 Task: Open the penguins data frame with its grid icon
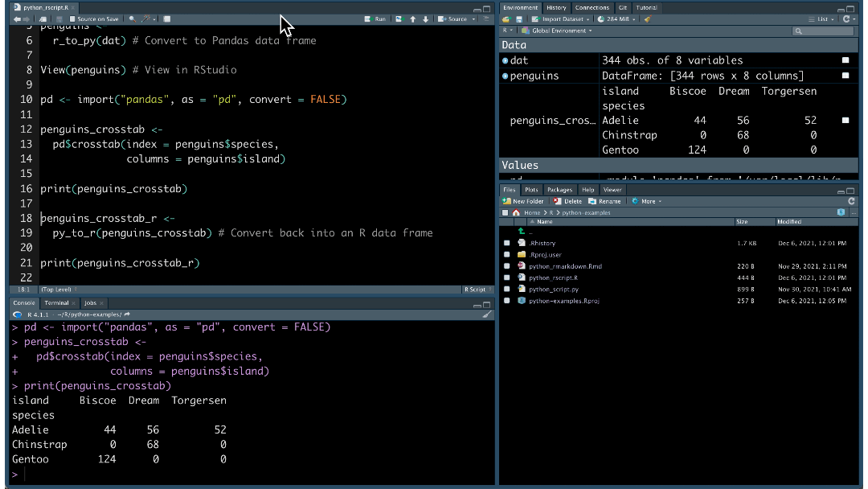tap(845, 75)
